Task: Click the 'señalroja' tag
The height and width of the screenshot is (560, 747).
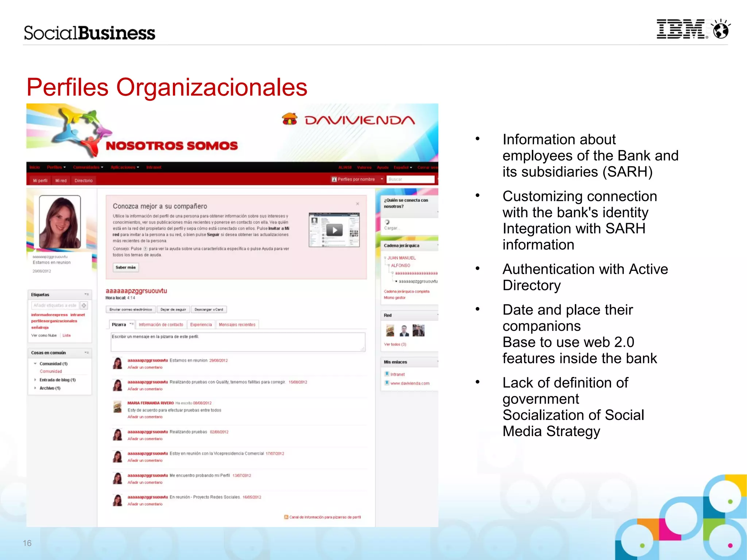Action: 40,328
